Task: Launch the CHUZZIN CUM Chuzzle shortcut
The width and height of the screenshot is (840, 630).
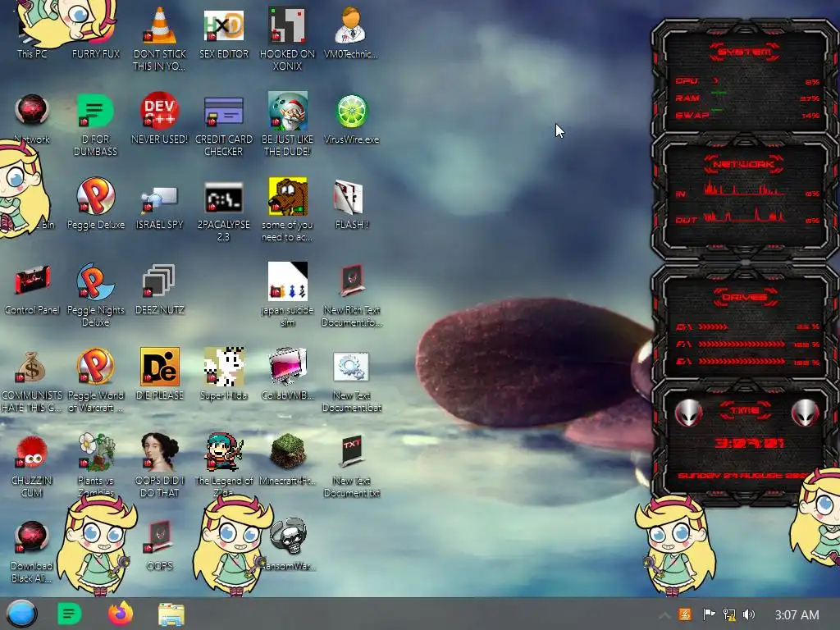Action: click(32, 452)
